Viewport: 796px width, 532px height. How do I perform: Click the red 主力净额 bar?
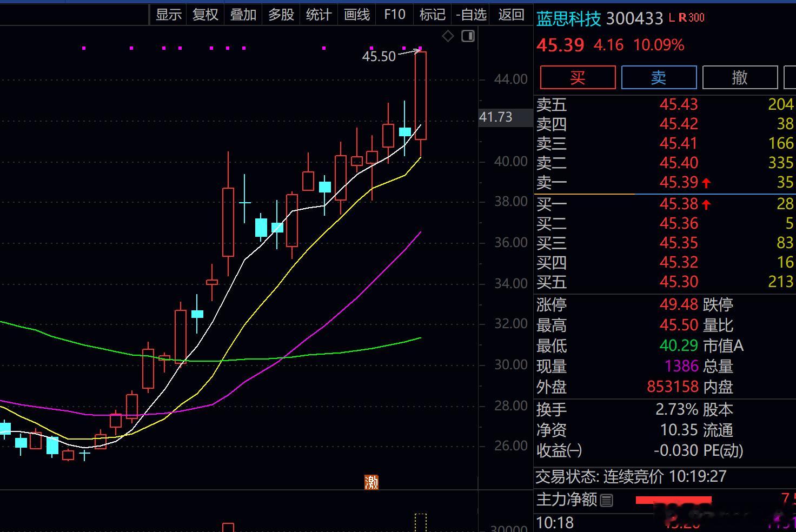tap(673, 500)
